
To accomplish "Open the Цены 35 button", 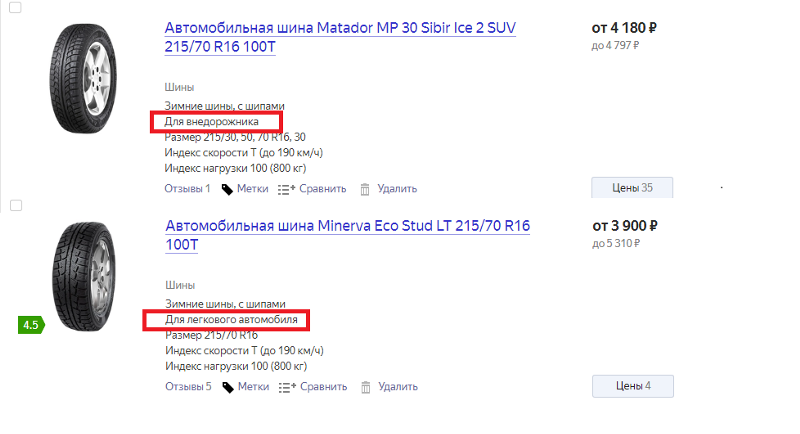I will [632, 188].
